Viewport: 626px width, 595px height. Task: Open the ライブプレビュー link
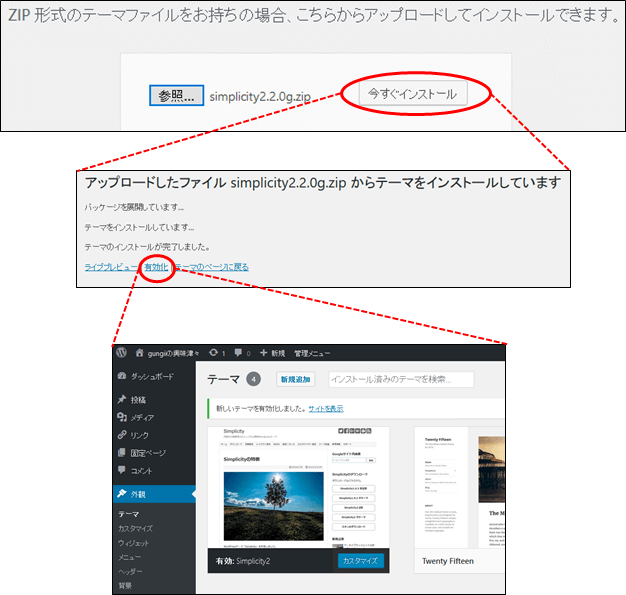[x=111, y=267]
